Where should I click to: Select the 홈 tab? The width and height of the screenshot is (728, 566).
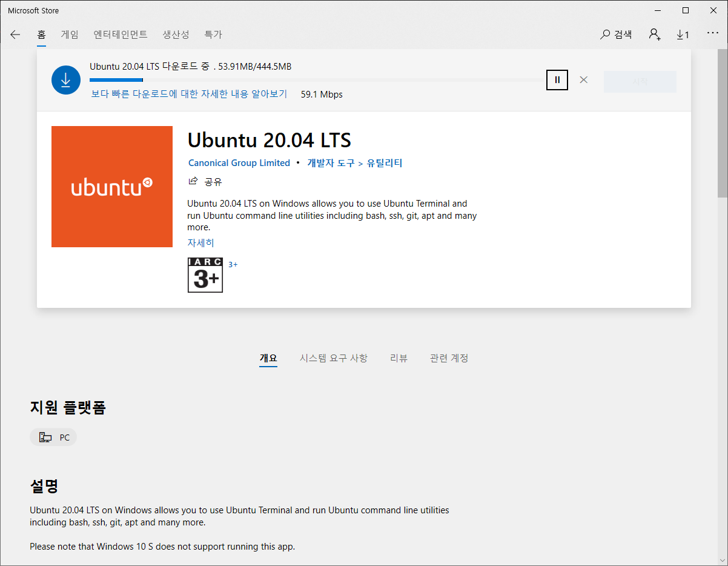click(41, 35)
